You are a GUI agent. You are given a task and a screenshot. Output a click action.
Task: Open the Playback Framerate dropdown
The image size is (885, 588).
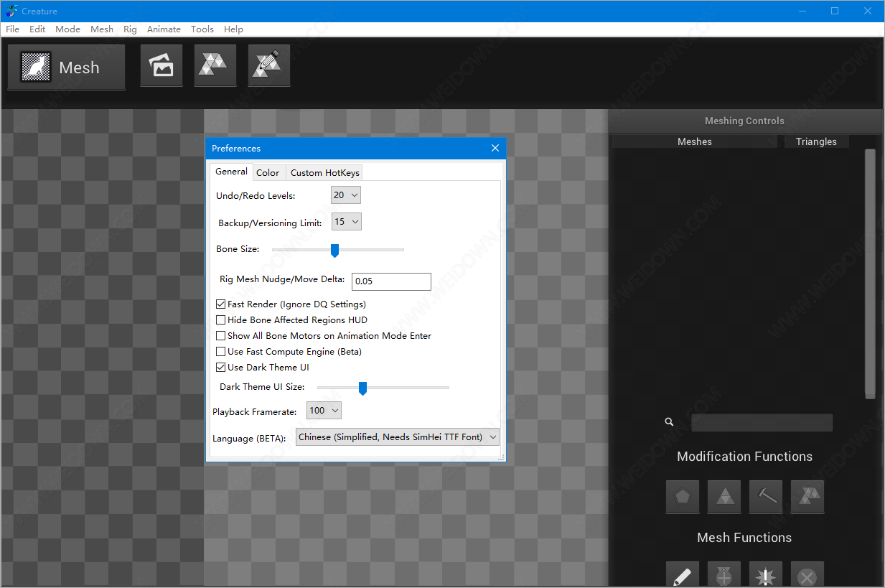click(x=324, y=411)
